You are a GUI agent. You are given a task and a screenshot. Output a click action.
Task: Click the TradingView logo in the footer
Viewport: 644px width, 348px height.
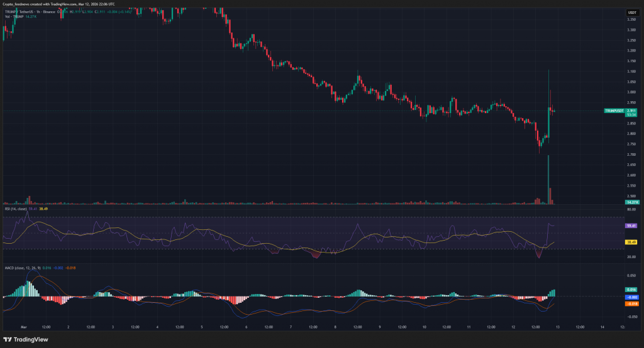click(x=25, y=339)
